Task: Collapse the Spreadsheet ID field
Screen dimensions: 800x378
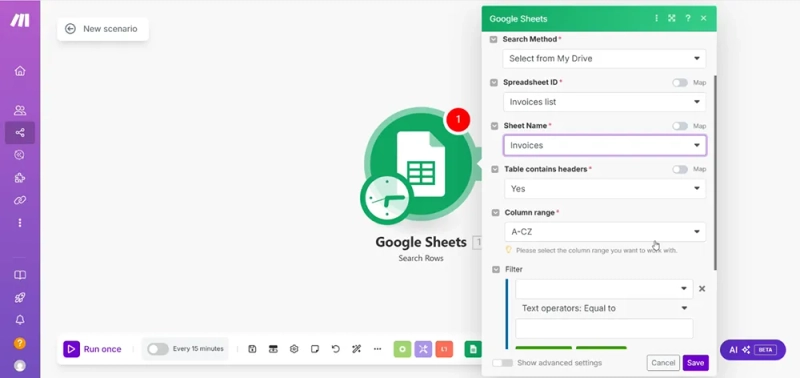Action: pos(494,83)
